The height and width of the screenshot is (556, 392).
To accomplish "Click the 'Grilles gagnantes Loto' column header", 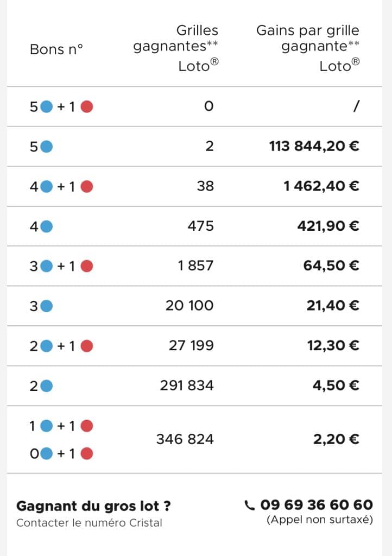I will [176, 48].
